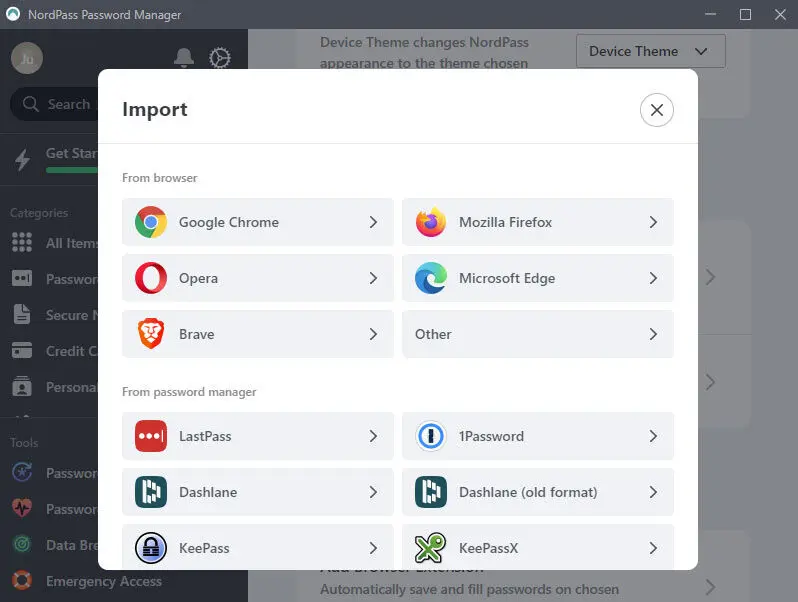Close the Import dialog
Viewport: 798px width, 602px height.
(x=656, y=110)
